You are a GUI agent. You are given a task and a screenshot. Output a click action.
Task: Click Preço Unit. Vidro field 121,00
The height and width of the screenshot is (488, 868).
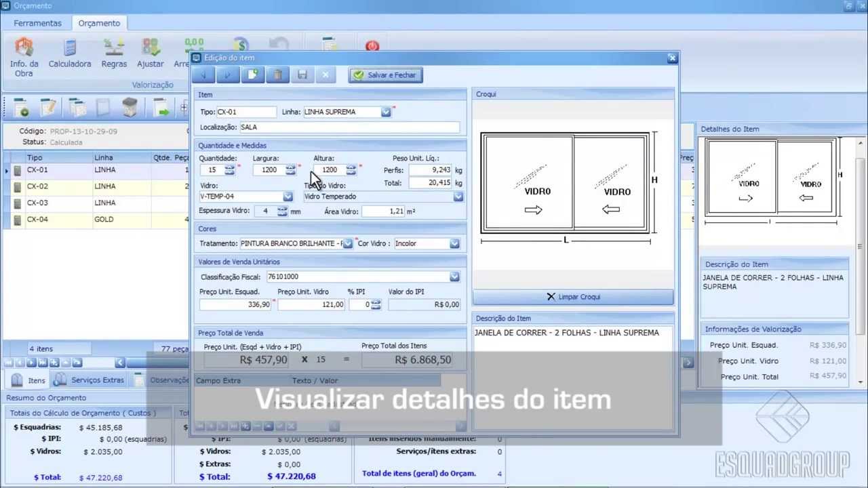[x=311, y=305]
